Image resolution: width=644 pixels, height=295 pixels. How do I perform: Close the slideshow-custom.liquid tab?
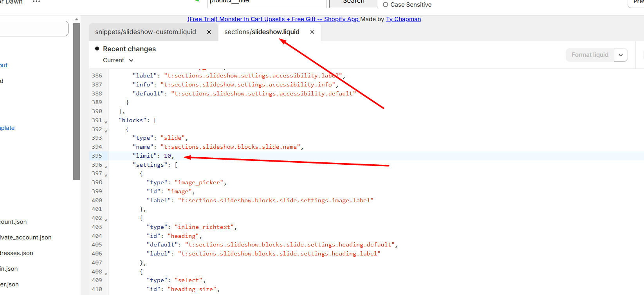point(209,32)
